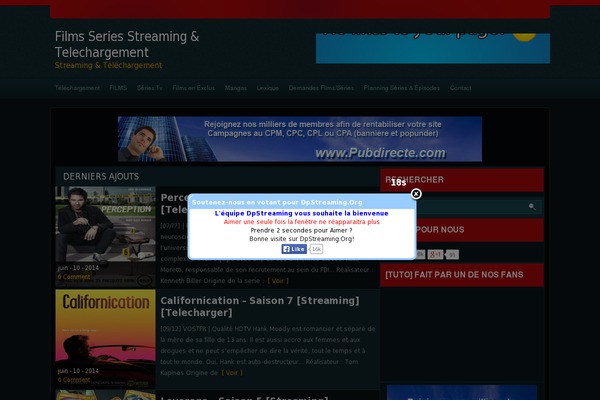Open the FILMS menu item
Viewport: 600px width, 400px height.
pos(118,88)
